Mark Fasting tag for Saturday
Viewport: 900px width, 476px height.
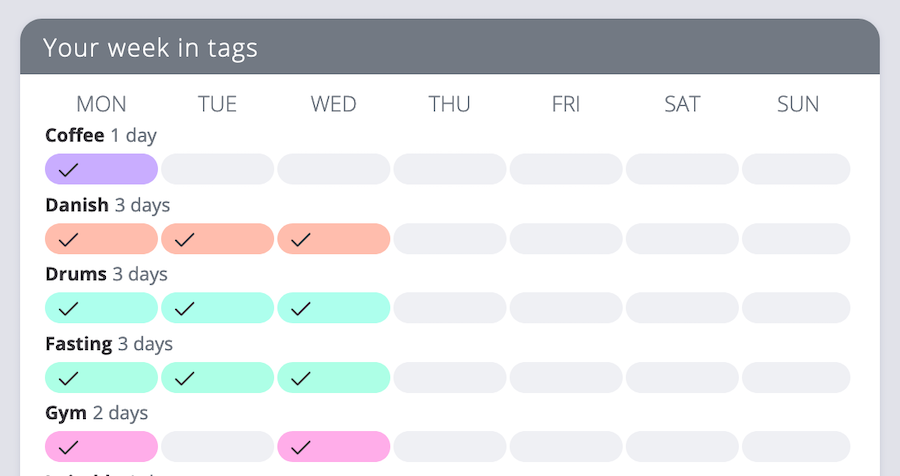coord(682,377)
